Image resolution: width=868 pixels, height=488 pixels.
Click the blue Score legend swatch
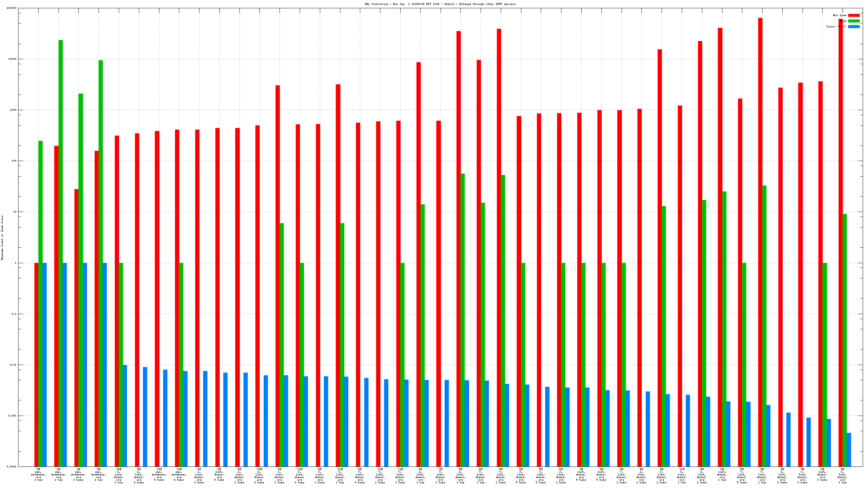pyautogui.click(x=853, y=26)
